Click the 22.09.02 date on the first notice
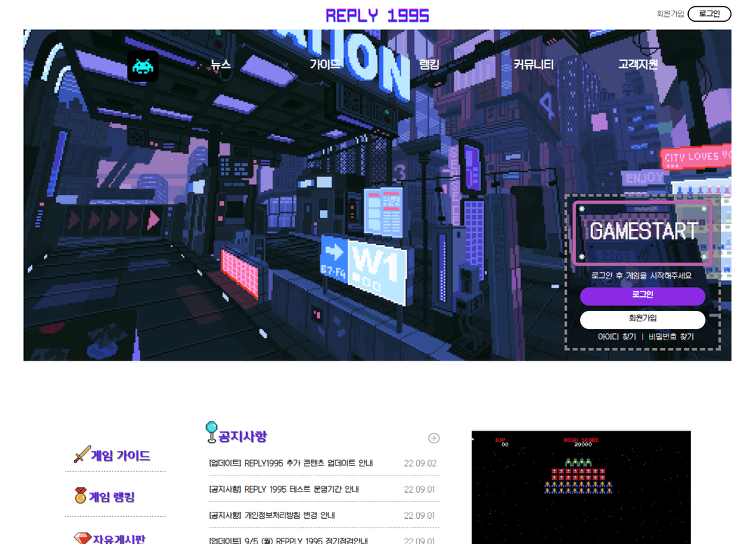This screenshot has height=544, width=756. tap(420, 463)
